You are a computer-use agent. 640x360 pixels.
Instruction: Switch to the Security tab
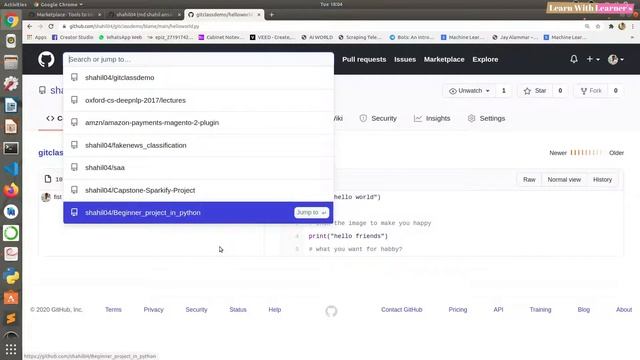pyautogui.click(x=378, y=118)
